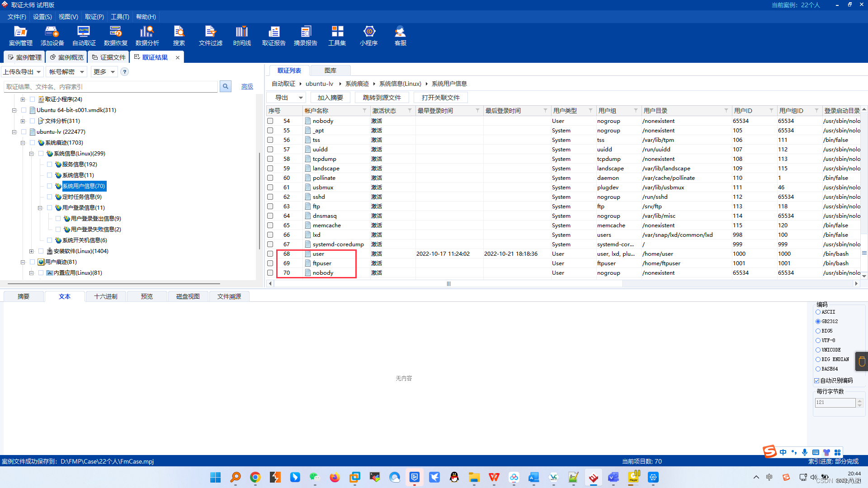Increase the 每行字节数 spinner
The image size is (868, 488).
[859, 400]
